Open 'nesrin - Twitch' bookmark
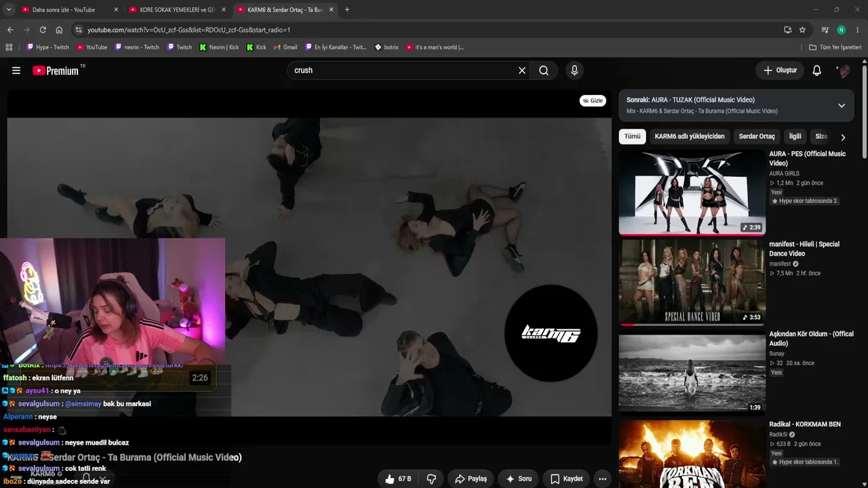Screen dimensions: 868x488 pyautogui.click(x=137, y=47)
